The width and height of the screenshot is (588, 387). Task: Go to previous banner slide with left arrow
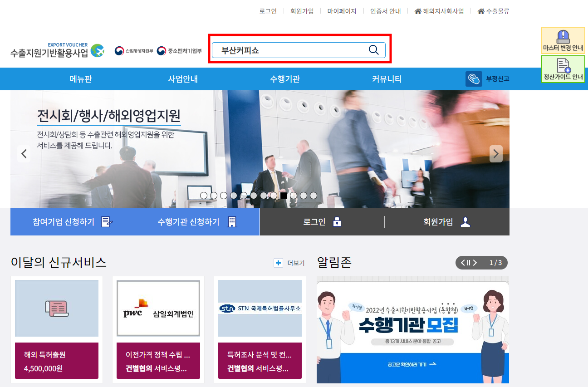tap(24, 154)
